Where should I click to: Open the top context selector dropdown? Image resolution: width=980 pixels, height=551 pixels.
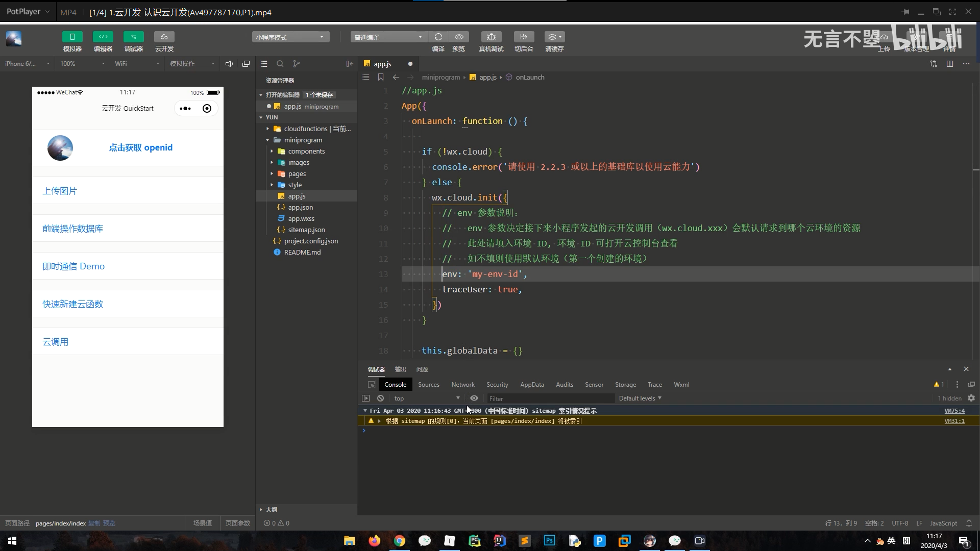coord(427,398)
